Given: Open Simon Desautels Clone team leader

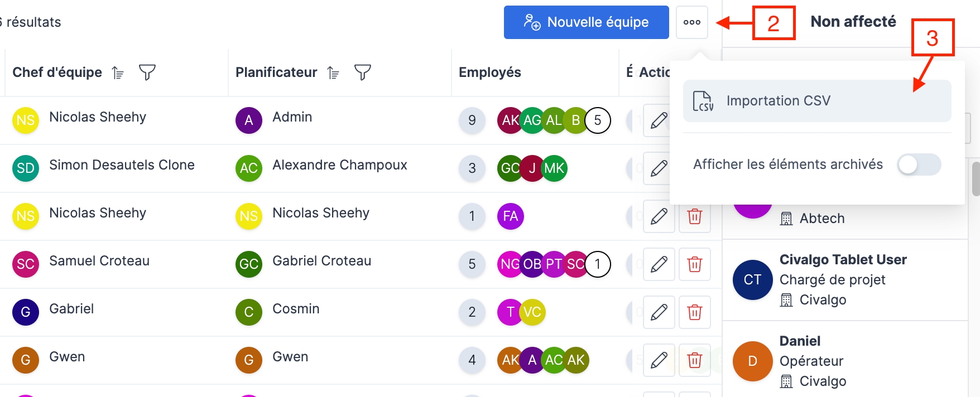Looking at the screenshot, I should coord(122,166).
